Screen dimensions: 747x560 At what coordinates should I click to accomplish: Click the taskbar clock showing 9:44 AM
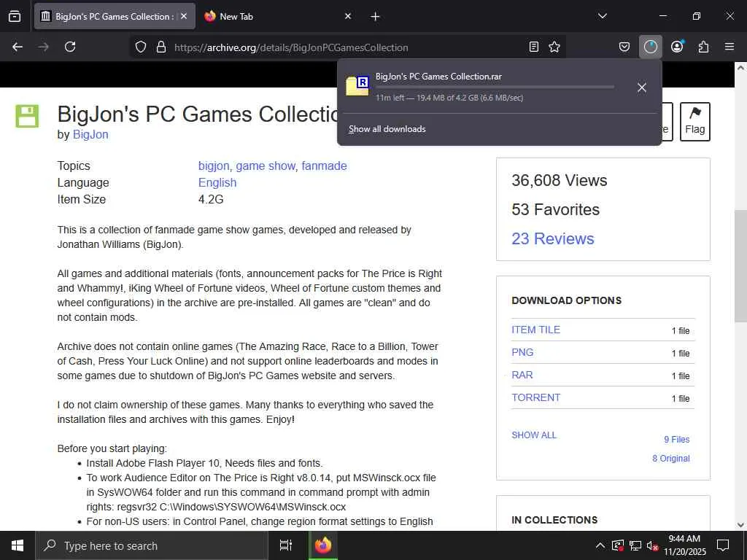pyautogui.click(x=684, y=545)
